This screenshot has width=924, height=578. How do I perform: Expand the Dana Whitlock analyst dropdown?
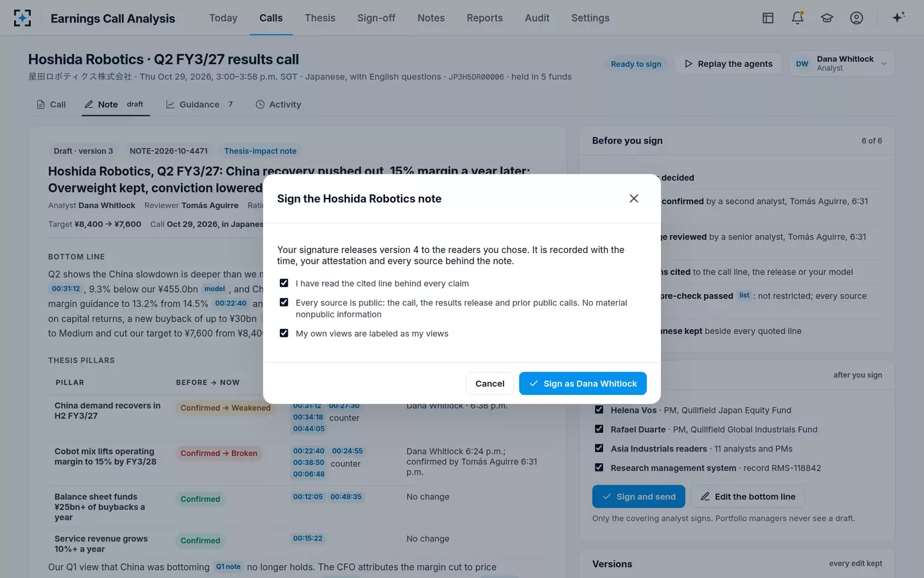tap(842, 64)
